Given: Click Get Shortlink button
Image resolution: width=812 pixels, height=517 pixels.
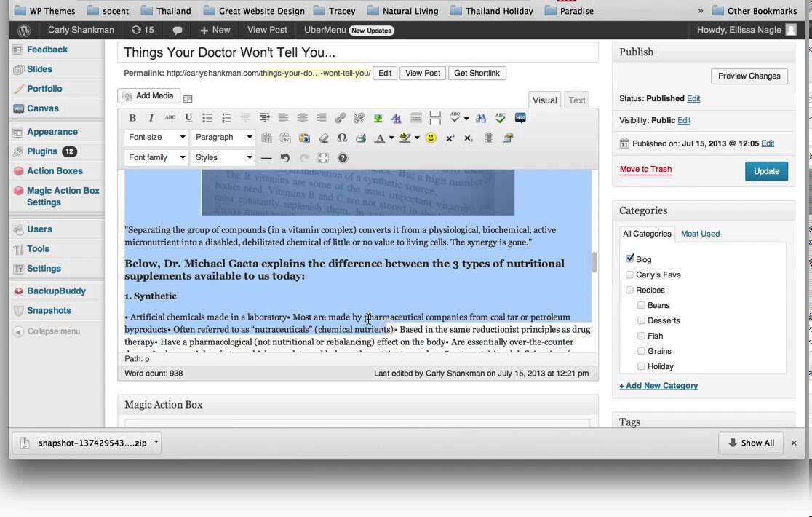Looking at the screenshot, I should 477,73.
